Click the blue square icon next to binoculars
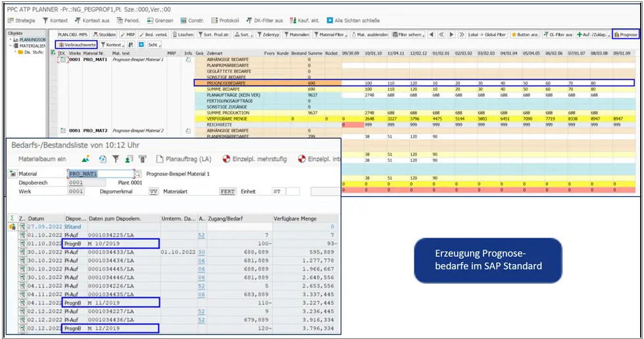The height and width of the screenshot is (339, 644). (141, 44)
